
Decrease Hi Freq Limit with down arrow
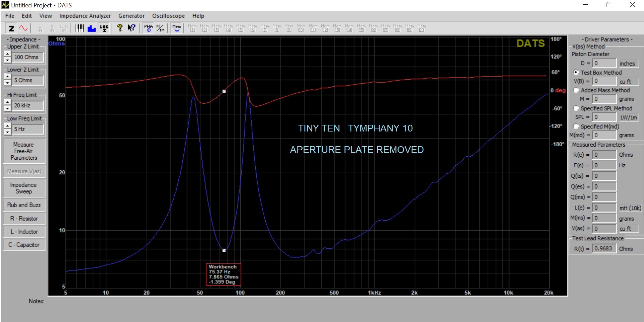[x=7, y=109]
